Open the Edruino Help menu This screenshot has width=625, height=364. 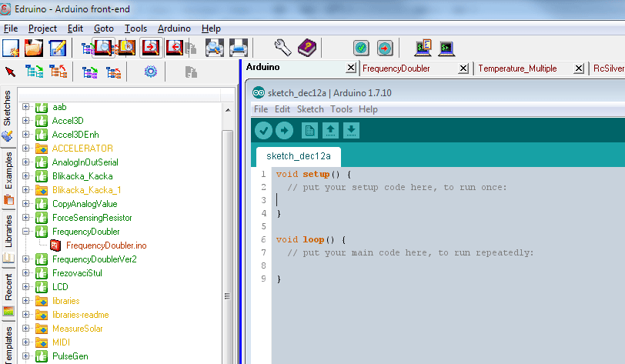[211, 28]
